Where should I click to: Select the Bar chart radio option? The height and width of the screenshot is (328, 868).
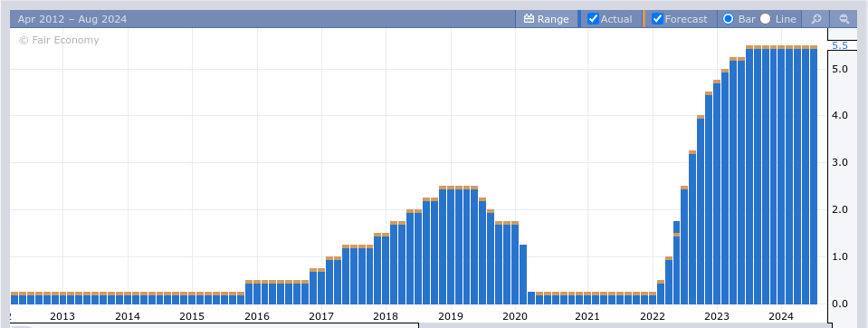[728, 19]
